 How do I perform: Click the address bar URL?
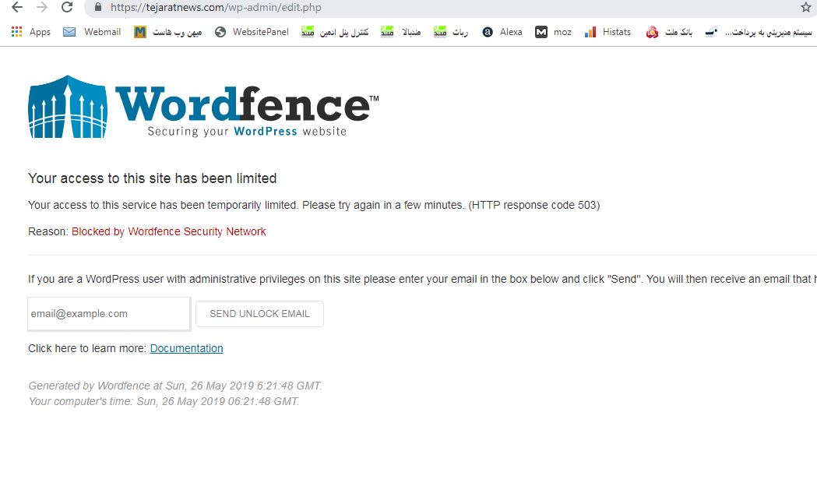point(216,7)
